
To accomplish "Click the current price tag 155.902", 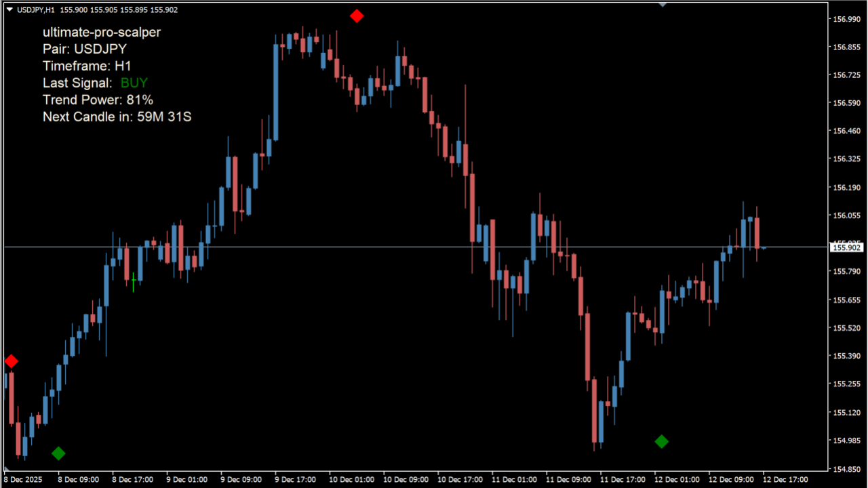I will (846, 247).
